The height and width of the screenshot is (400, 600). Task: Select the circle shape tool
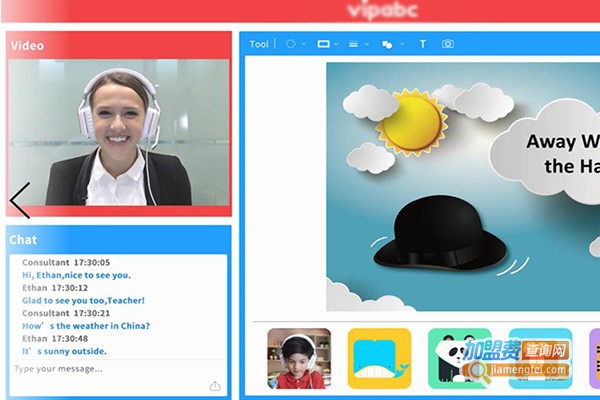(290, 44)
